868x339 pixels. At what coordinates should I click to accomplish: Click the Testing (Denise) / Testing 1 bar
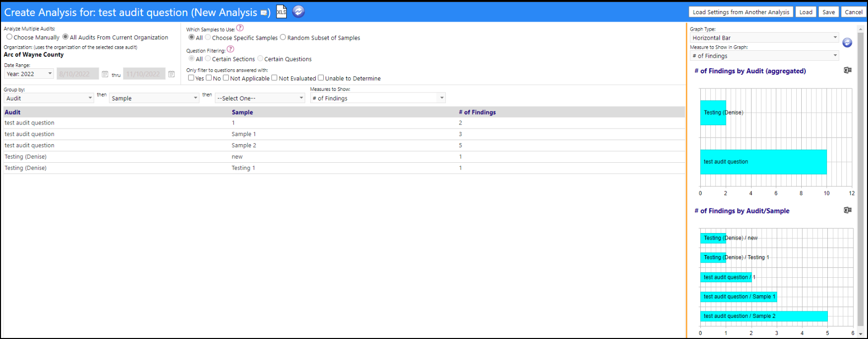click(713, 257)
